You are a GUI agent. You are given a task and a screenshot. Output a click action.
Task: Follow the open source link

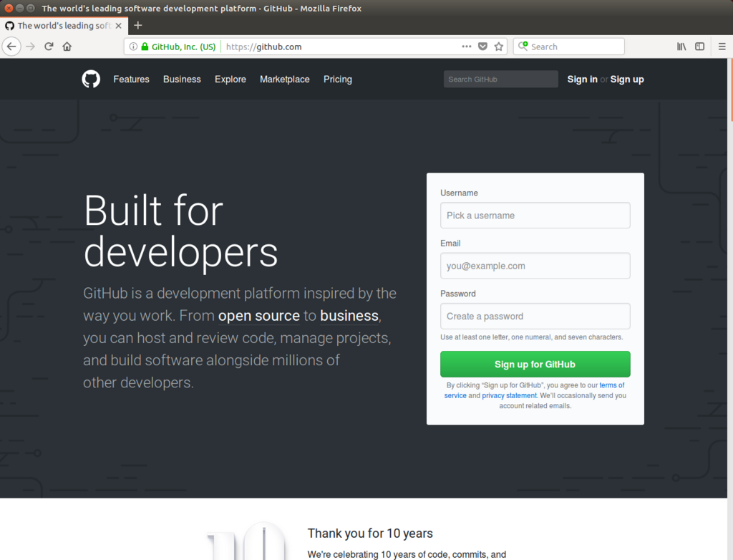coord(259,316)
